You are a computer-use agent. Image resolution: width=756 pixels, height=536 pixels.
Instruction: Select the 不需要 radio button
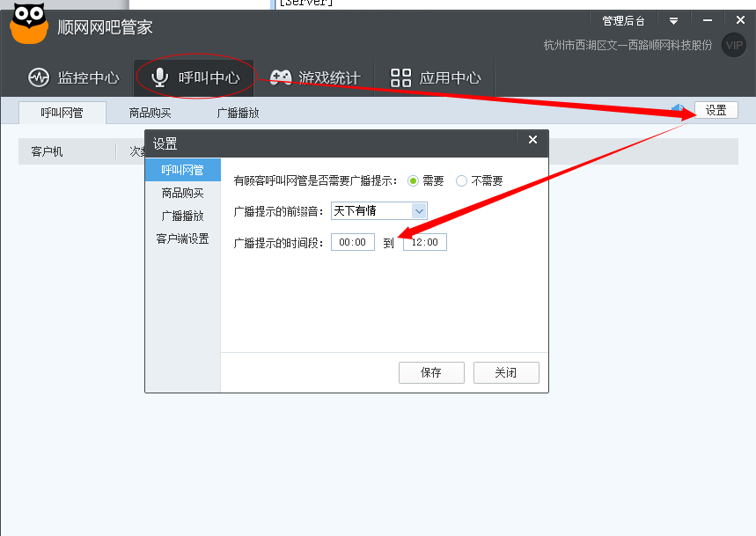[x=461, y=180]
